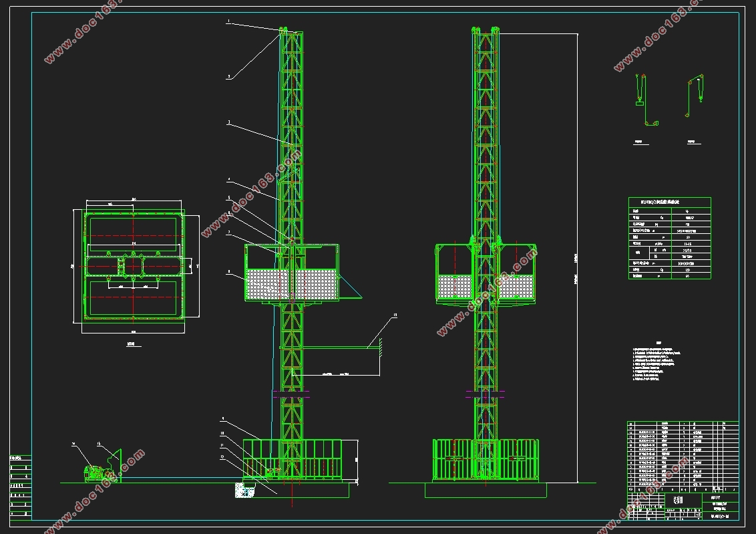Screen dimensions: 756x534
Task: Select the top sheaves of the front elevation mast
Action: click(x=486, y=30)
